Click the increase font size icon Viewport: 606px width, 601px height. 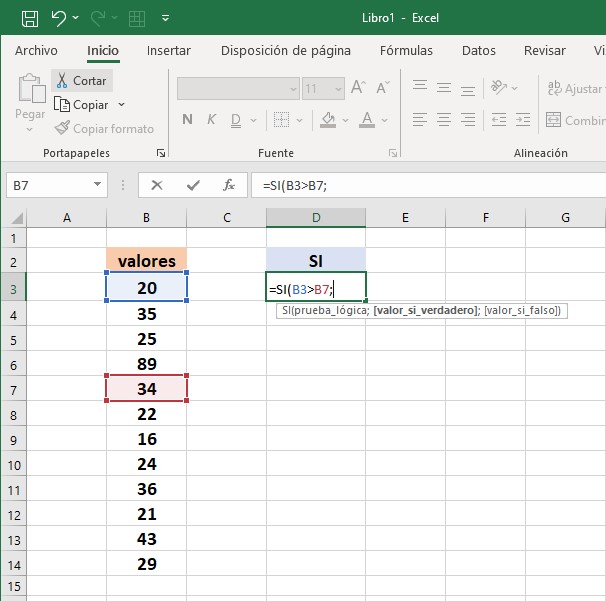(x=358, y=87)
